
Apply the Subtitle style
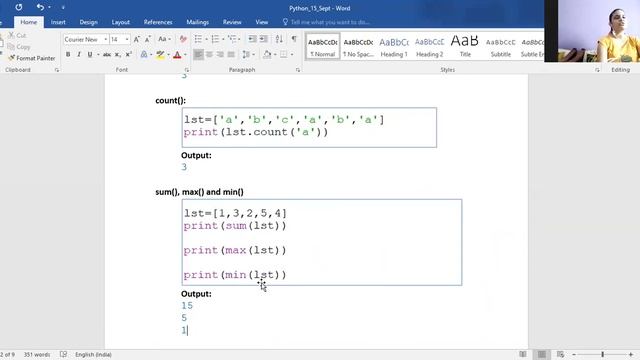click(x=500, y=47)
